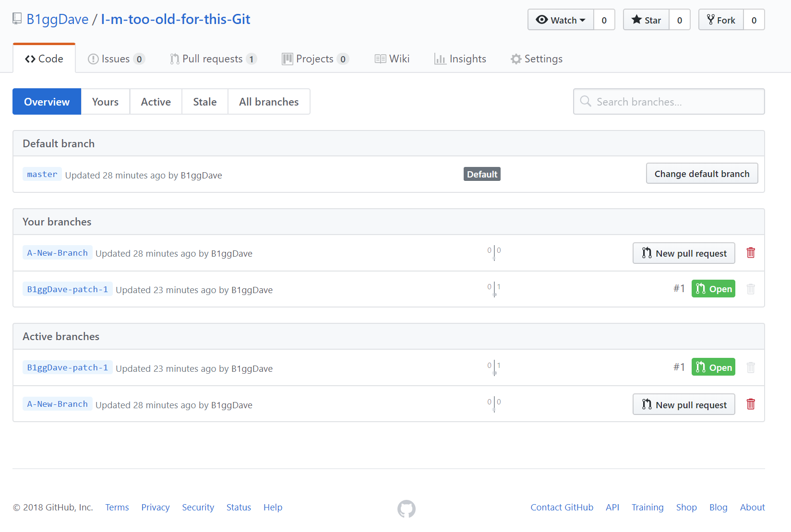Open the stargazers count next to Star

pyautogui.click(x=680, y=20)
